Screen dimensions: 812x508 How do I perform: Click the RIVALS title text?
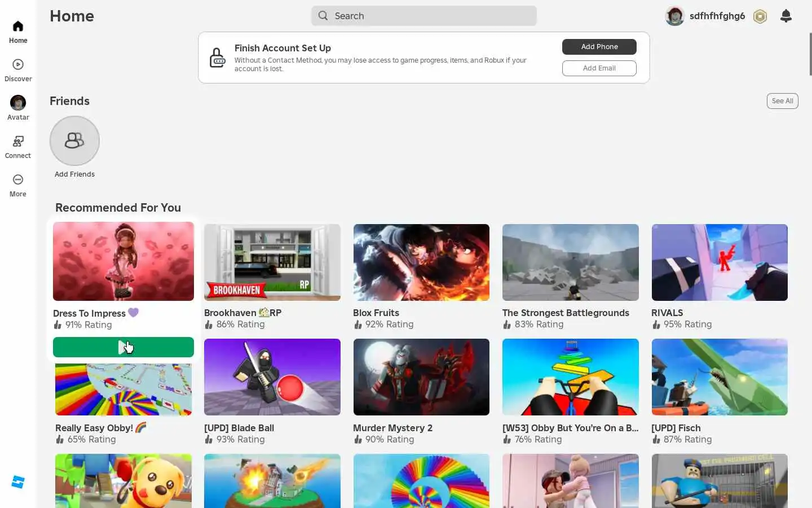[x=667, y=313]
